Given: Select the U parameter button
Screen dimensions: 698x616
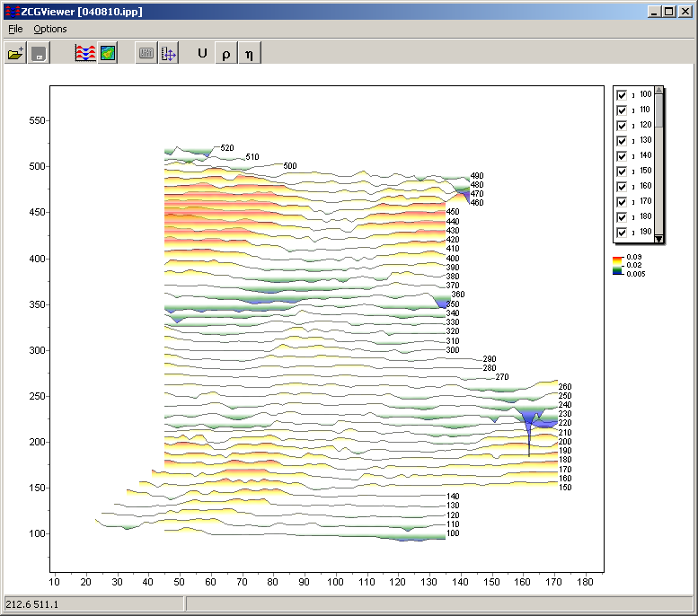Looking at the screenshot, I should click(x=202, y=54).
